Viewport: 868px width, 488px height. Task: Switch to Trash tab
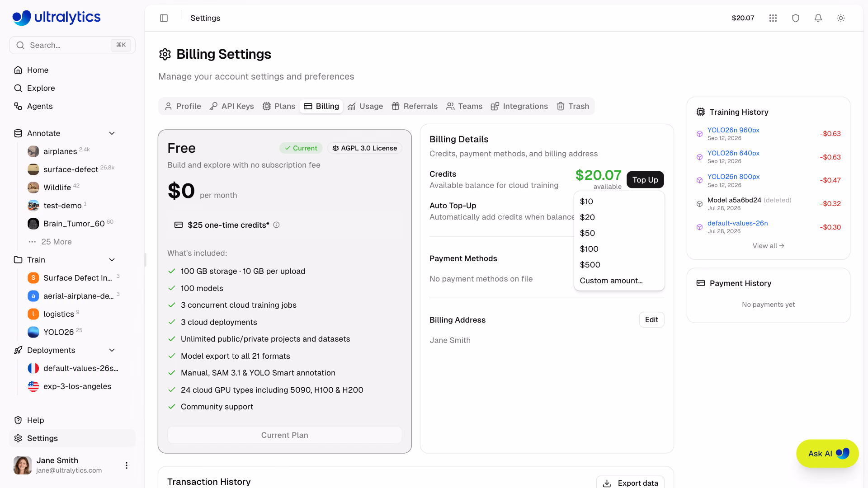[x=573, y=106]
